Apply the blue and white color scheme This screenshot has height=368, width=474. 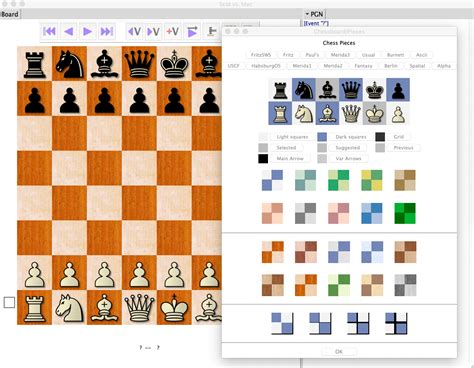click(272, 180)
